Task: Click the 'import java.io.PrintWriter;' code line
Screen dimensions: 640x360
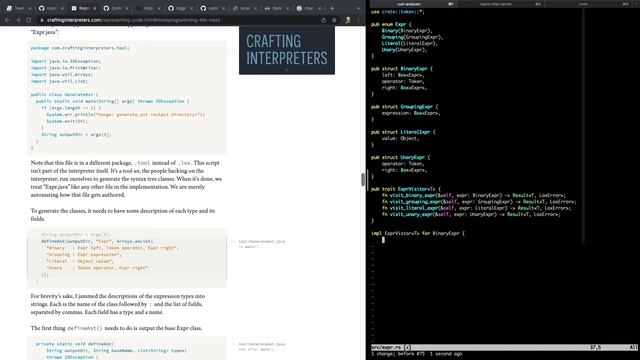Action: (x=66, y=68)
